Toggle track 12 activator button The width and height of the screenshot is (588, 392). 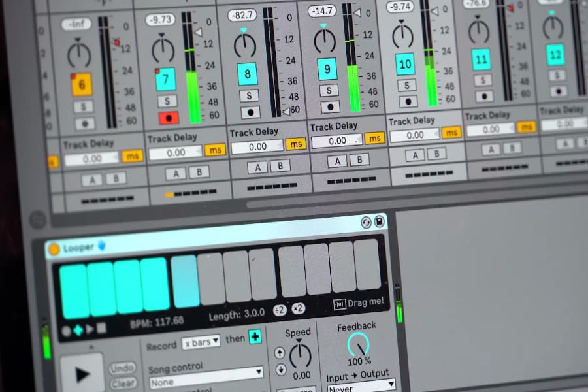pyautogui.click(x=555, y=55)
